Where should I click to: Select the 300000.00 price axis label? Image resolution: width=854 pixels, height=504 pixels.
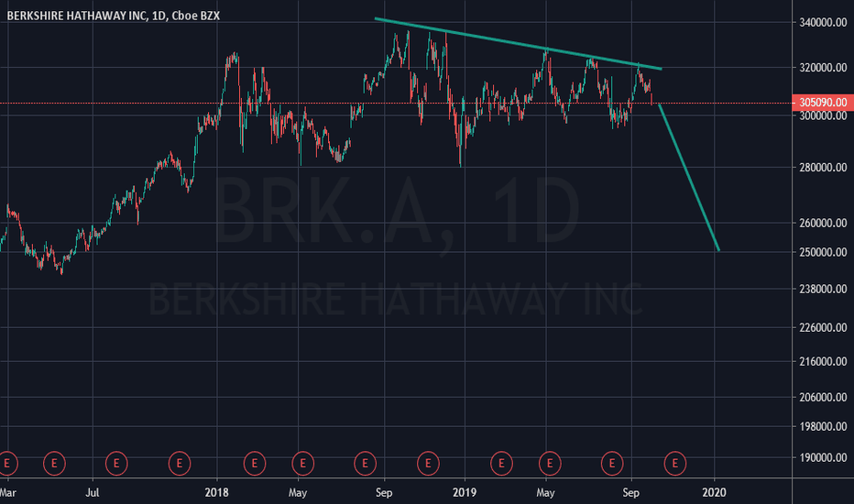(823, 115)
